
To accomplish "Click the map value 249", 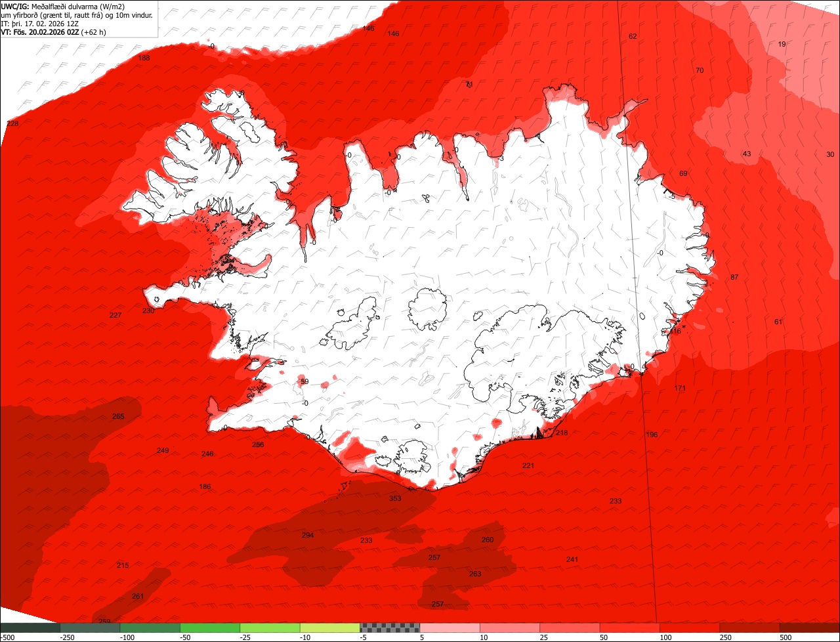I will [x=163, y=450].
